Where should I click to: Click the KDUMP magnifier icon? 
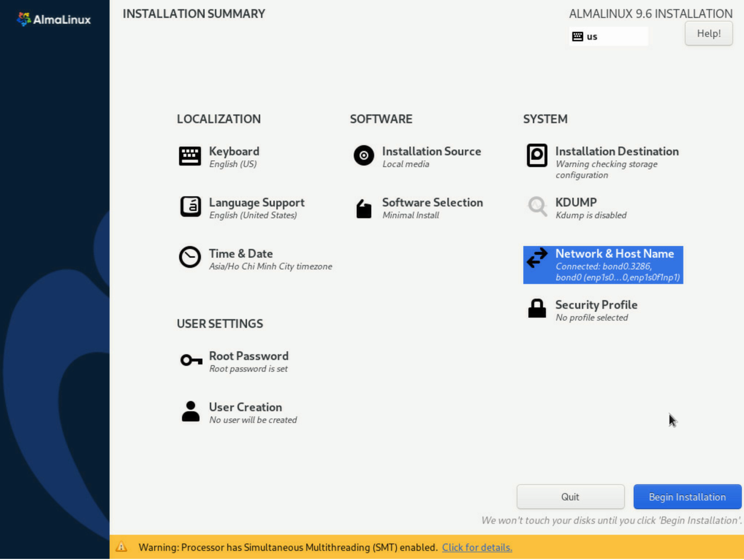click(x=538, y=207)
